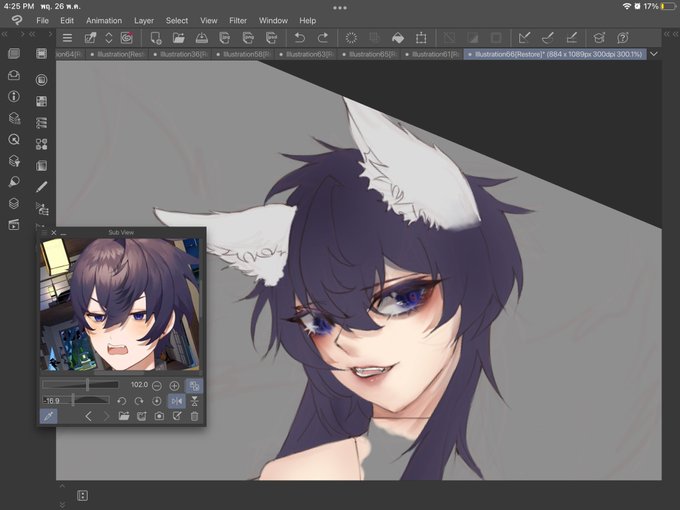Zoom out in Sub View
The height and width of the screenshot is (510, 680).
click(x=157, y=386)
